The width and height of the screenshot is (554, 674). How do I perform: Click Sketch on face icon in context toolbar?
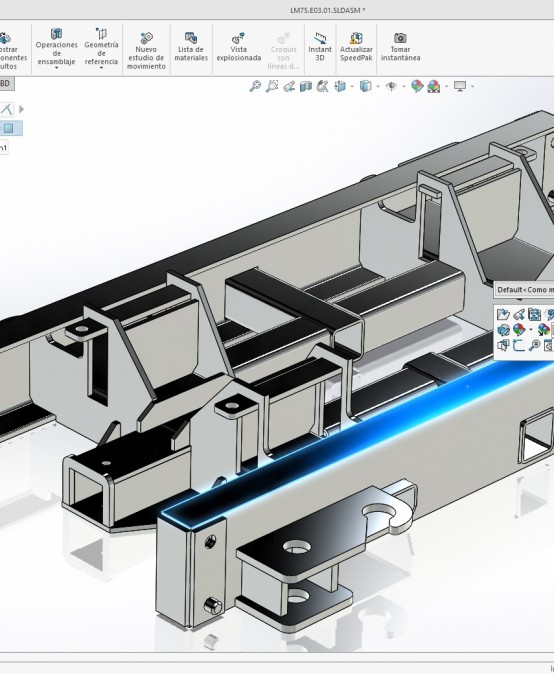[519, 345]
